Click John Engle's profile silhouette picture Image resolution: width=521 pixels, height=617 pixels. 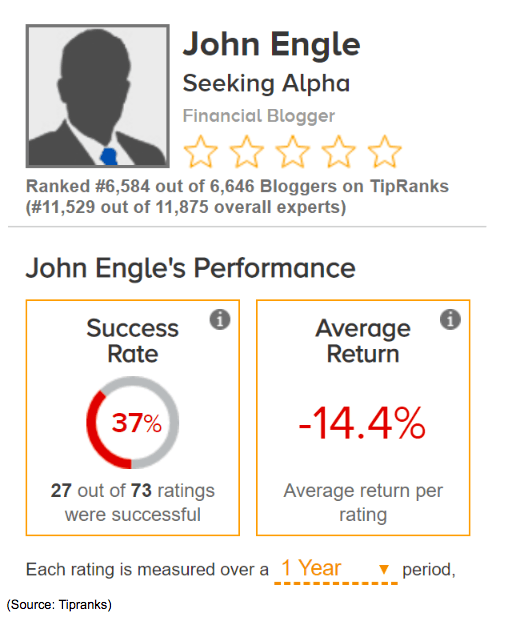coord(98,96)
